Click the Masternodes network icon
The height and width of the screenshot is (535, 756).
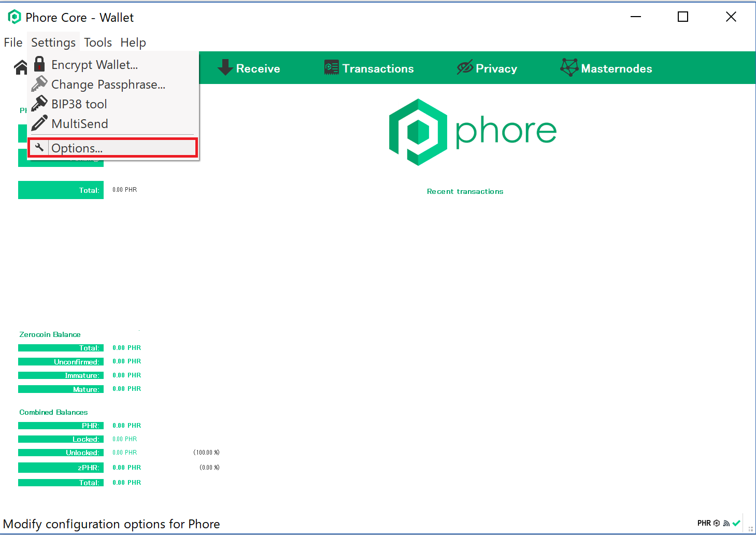[x=569, y=67]
